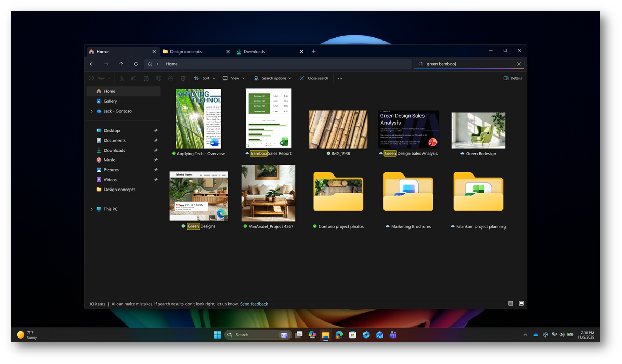Screen dimensions: 622x364
Task: Add a new tab with plus icon
Action: (313, 51)
